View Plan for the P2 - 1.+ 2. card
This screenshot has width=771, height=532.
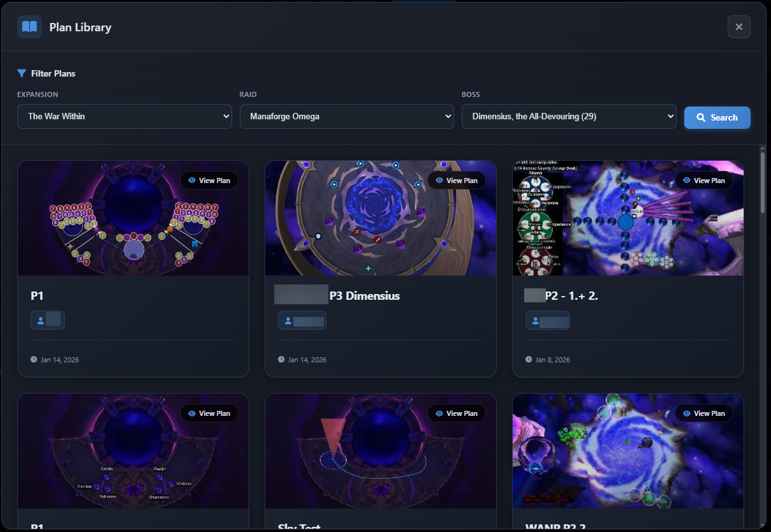point(703,181)
